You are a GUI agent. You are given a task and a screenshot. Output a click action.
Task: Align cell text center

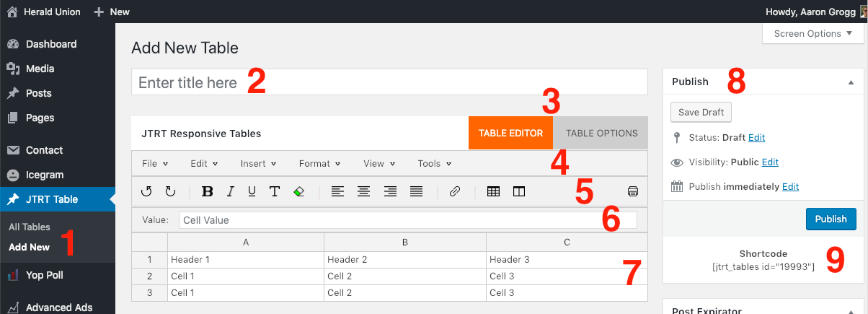[x=364, y=191]
